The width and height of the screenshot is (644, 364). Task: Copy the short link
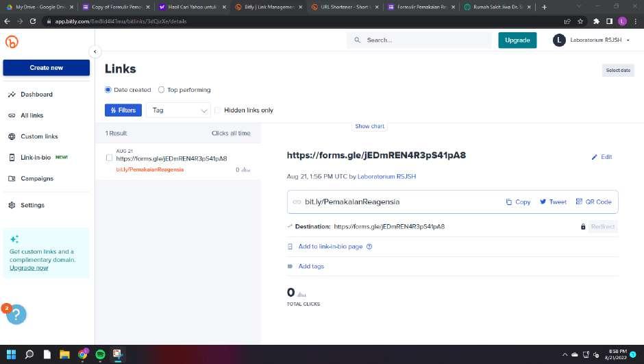pyautogui.click(x=519, y=202)
